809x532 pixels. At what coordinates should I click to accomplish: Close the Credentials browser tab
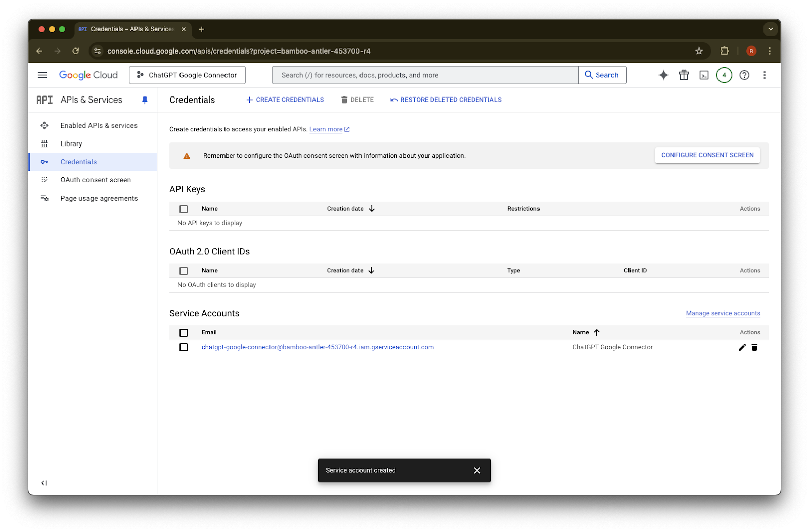(184, 29)
